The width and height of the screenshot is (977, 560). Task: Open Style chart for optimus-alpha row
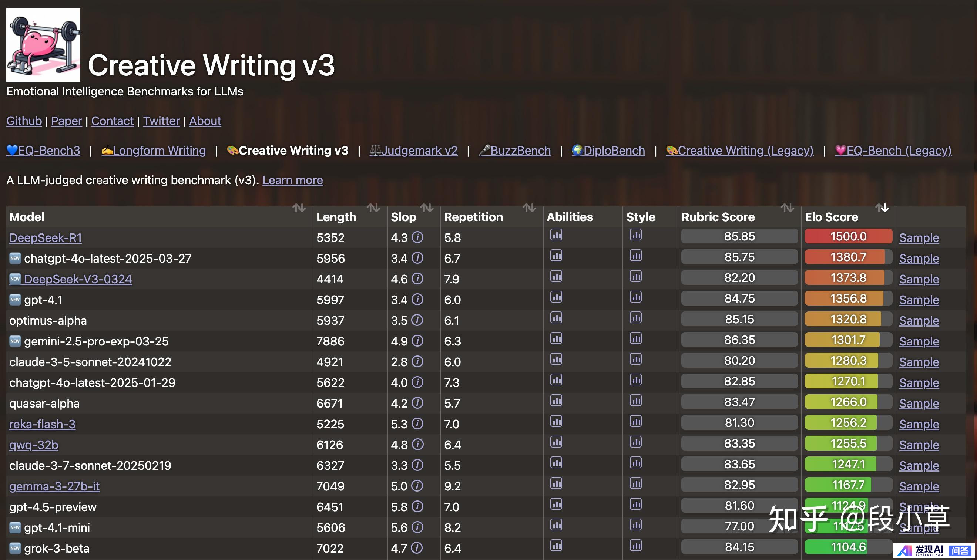[636, 318]
